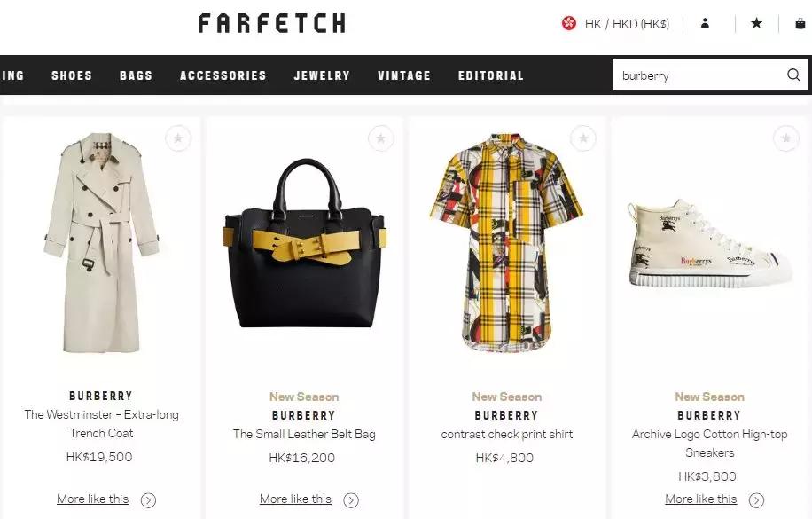Click the Hong Kong flag icon
Screen dimensions: 812x519
point(569,23)
